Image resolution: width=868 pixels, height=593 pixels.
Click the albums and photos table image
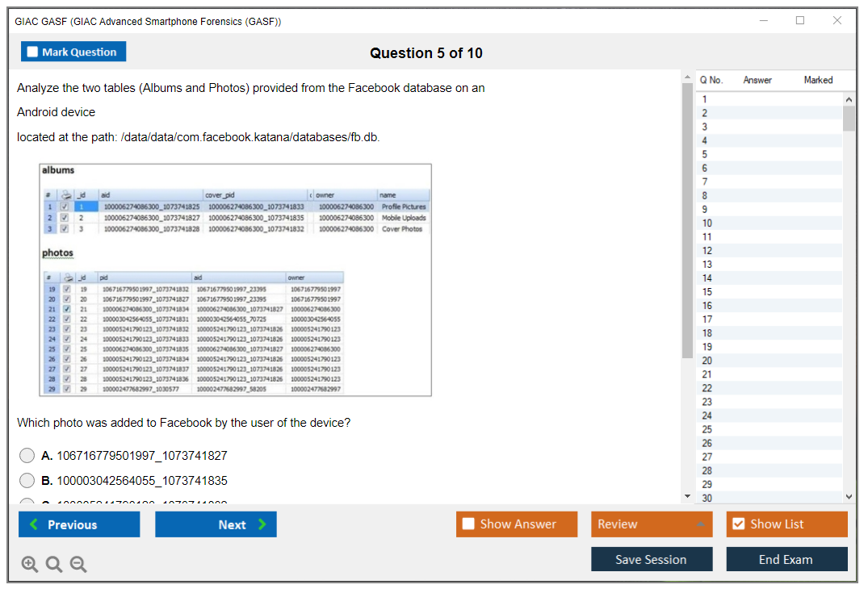click(235, 280)
